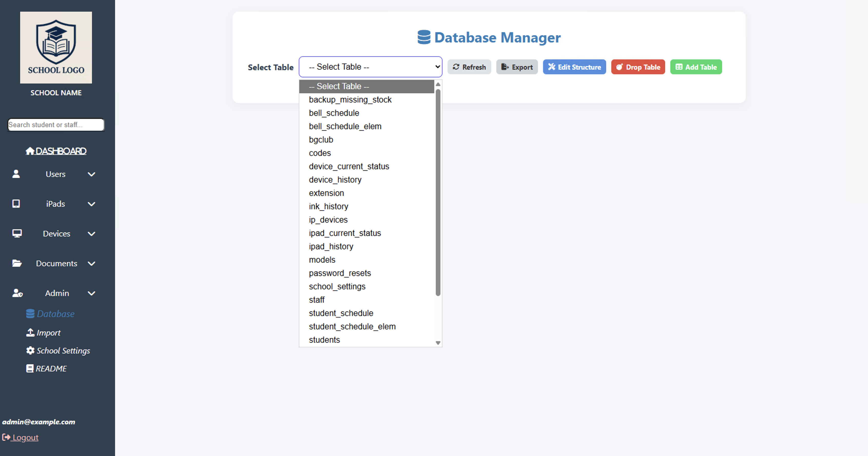Click the green Add Table button
This screenshot has height=456, width=868.
[696, 67]
